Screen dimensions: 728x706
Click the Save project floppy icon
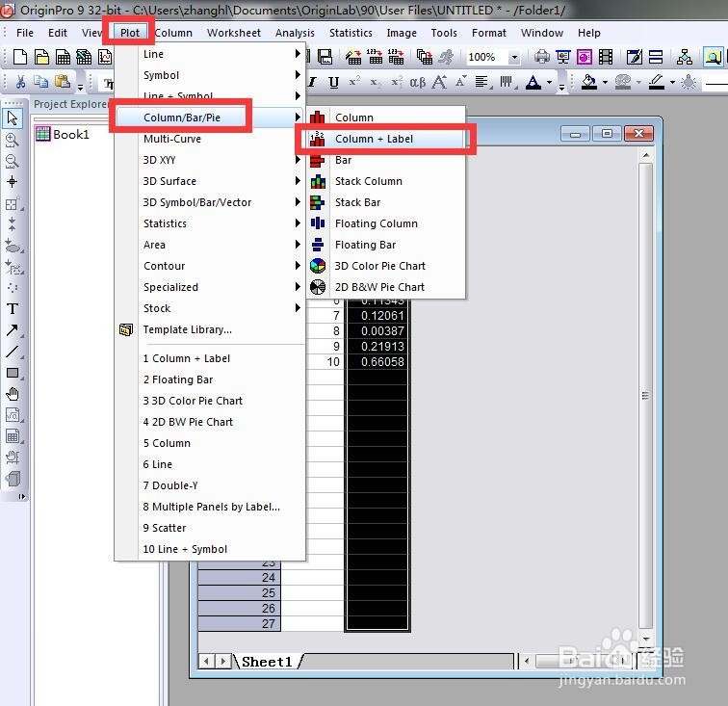[325, 57]
